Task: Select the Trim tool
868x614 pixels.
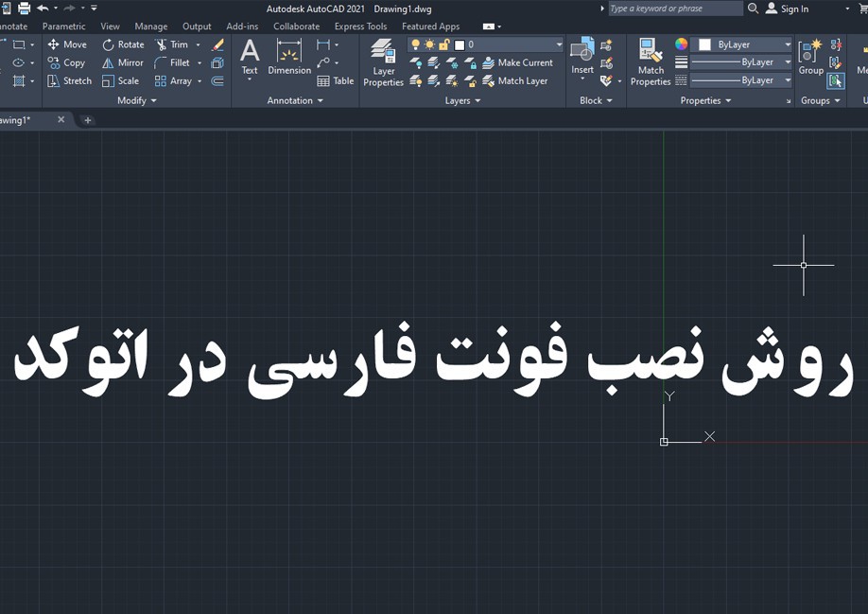Action: [x=172, y=44]
